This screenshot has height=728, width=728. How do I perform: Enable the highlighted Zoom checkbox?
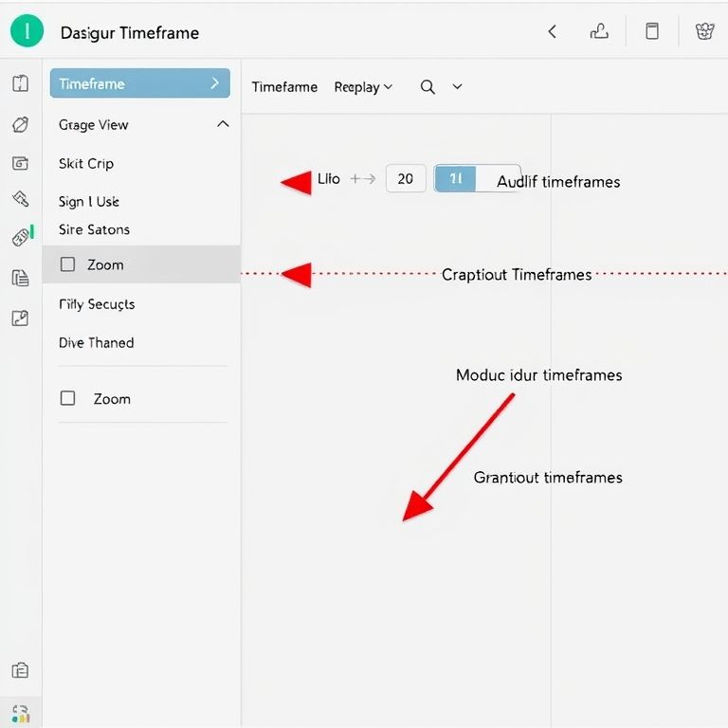tap(68, 265)
